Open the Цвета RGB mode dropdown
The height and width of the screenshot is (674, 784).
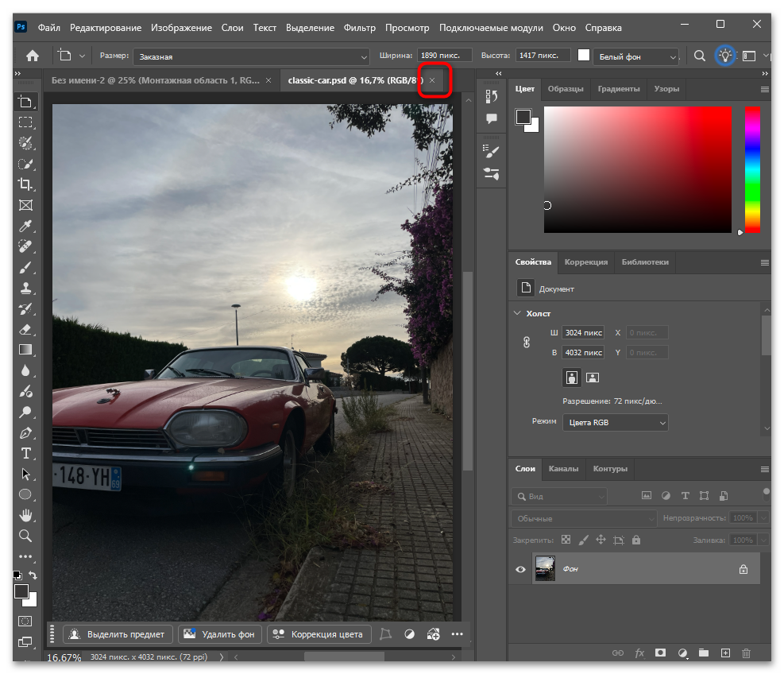615,423
